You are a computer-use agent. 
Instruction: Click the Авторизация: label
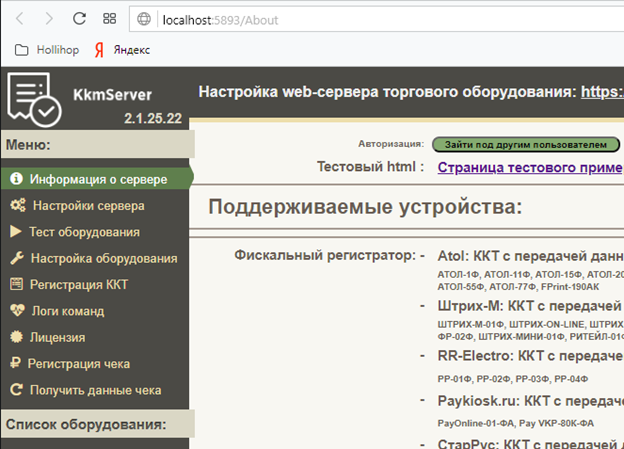pos(391,144)
